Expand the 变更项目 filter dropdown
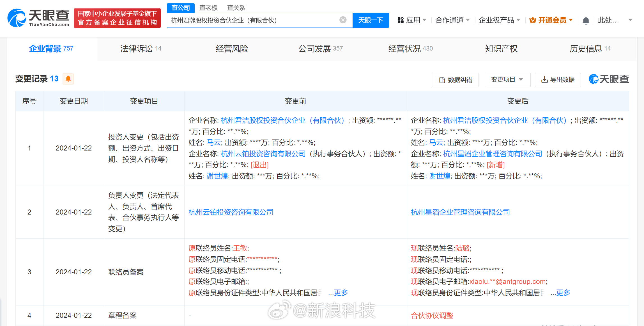644x326 pixels. point(507,80)
